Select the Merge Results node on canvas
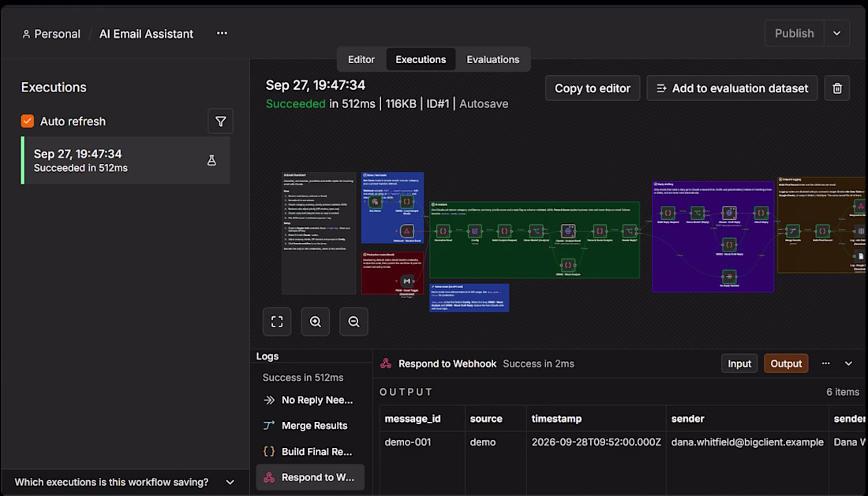The height and width of the screenshot is (496, 868). pyautogui.click(x=793, y=230)
